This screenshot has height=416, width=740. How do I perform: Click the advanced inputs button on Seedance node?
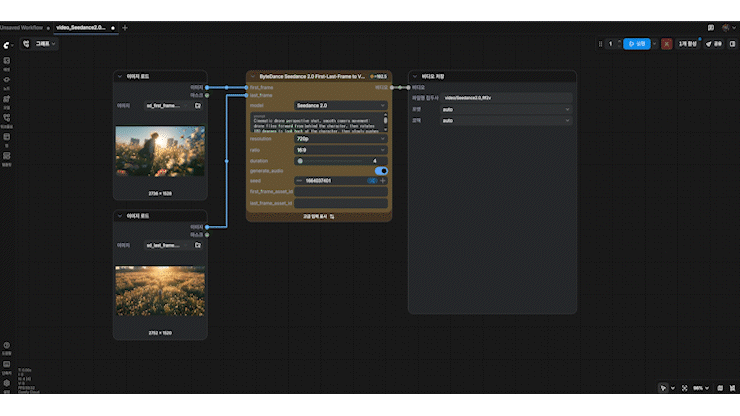pos(319,216)
